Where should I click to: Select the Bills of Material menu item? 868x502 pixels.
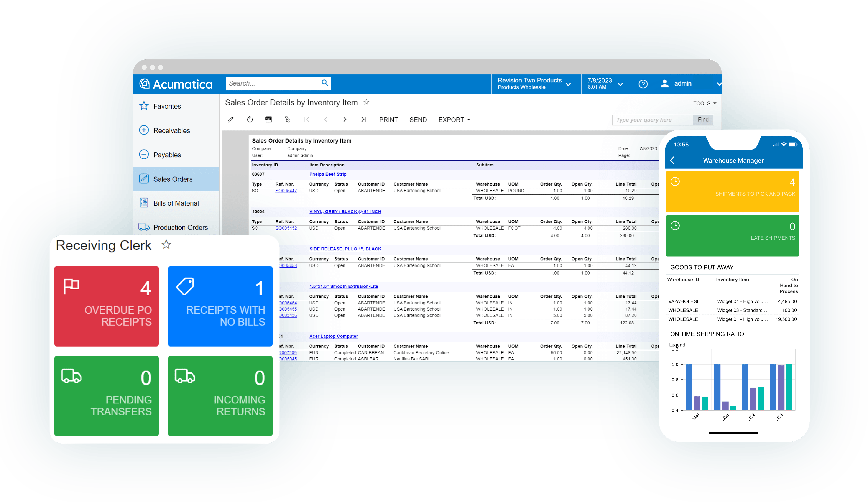tap(175, 203)
